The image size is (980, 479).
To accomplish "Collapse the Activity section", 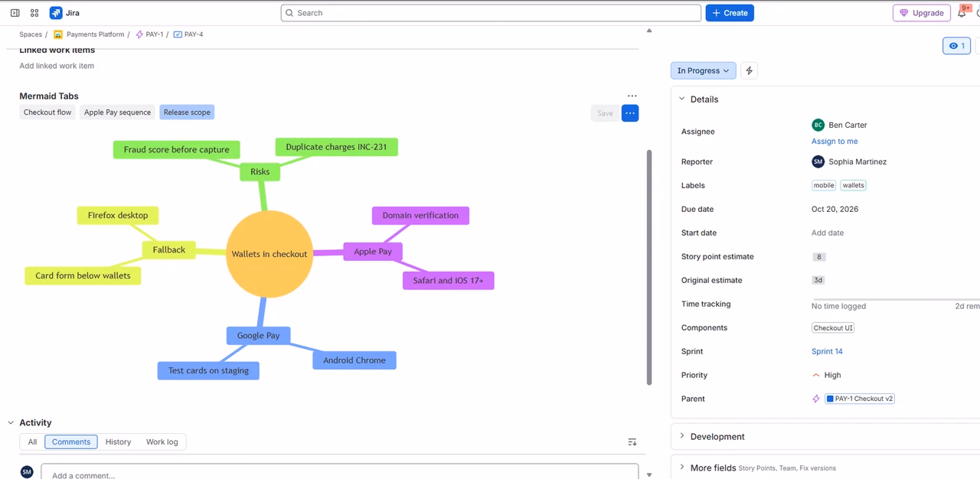I will tap(11, 422).
